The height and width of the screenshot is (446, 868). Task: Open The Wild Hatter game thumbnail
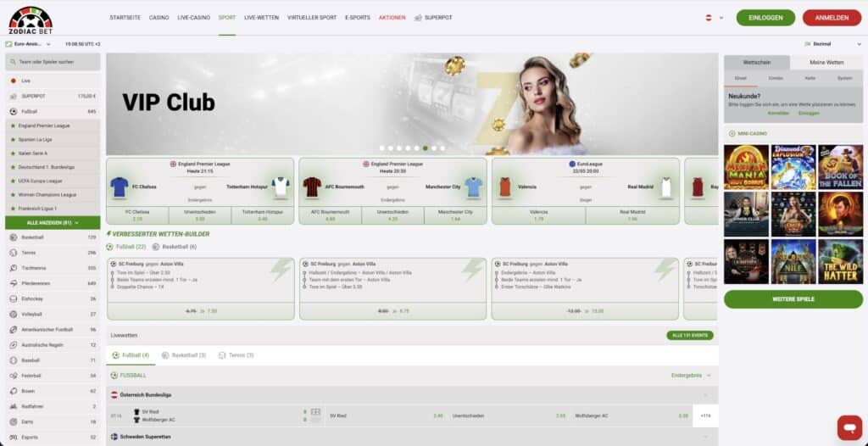(840, 261)
